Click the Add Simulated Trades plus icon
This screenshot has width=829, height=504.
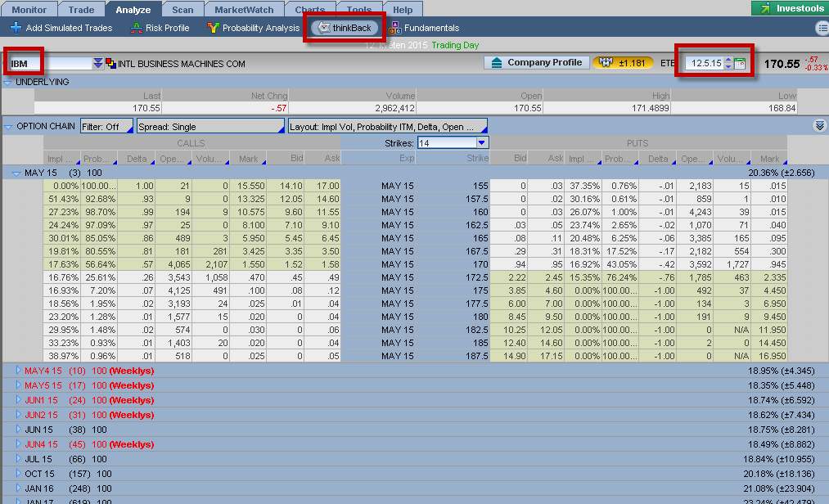[16, 28]
